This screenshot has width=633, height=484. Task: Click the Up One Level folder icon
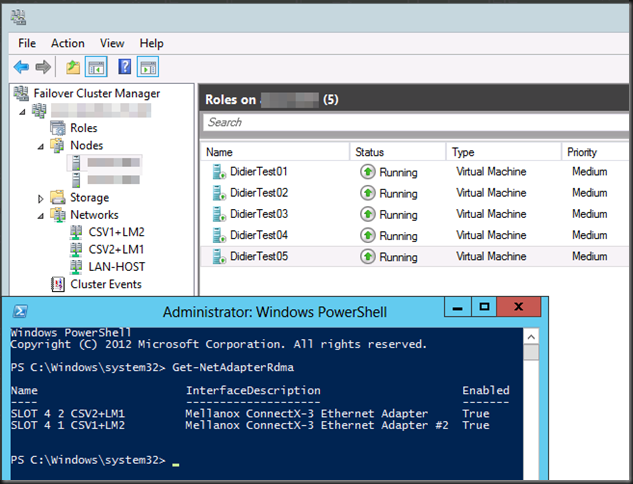tap(73, 67)
